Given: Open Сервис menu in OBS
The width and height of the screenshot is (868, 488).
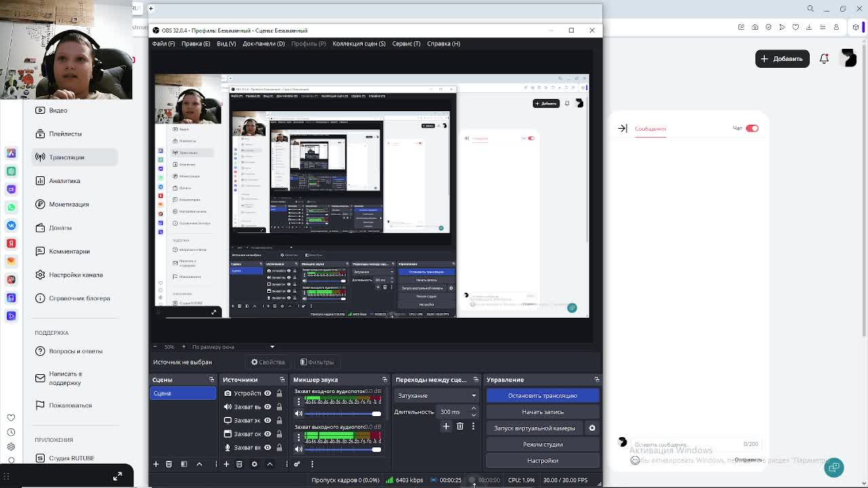Looking at the screenshot, I should [x=406, y=43].
